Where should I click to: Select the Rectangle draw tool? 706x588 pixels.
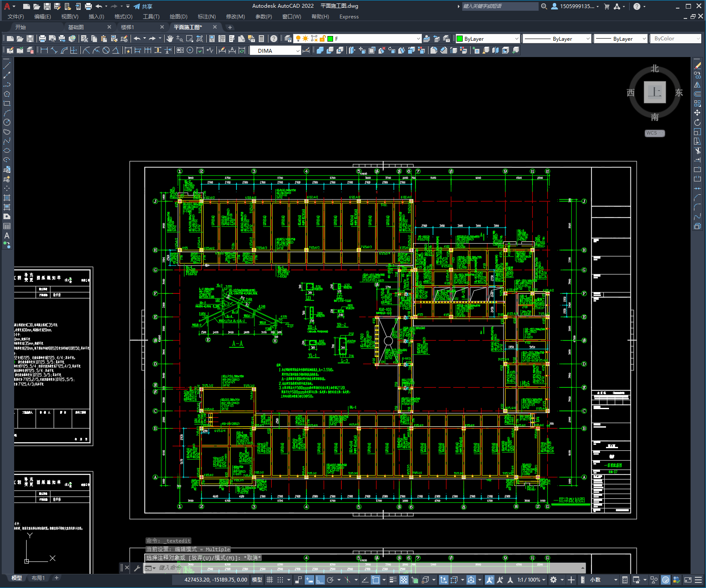[x=7, y=103]
